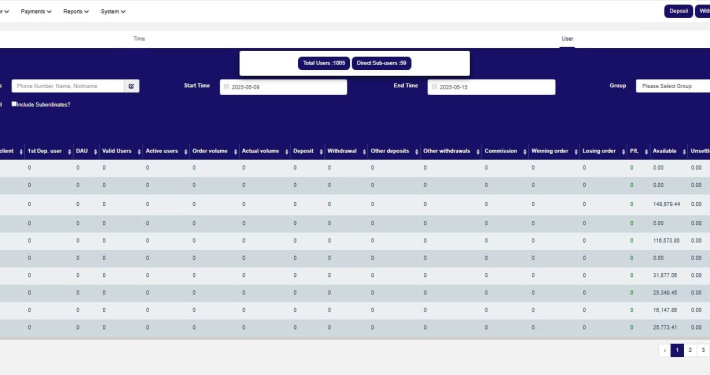The height and width of the screenshot is (375, 710).
Task: Open the Please Select Group dropdown
Action: point(673,86)
